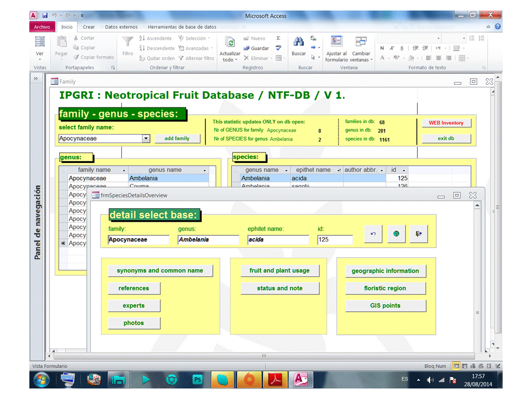
Task: Click the Buscar binoculars icon
Action: pyautogui.click(x=299, y=42)
